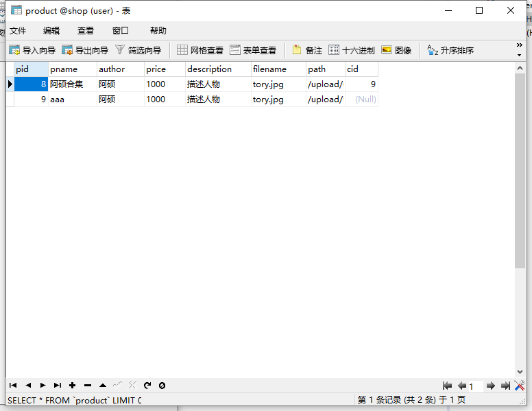Open the 文件 menu
The width and height of the screenshot is (532, 411).
pyautogui.click(x=18, y=31)
